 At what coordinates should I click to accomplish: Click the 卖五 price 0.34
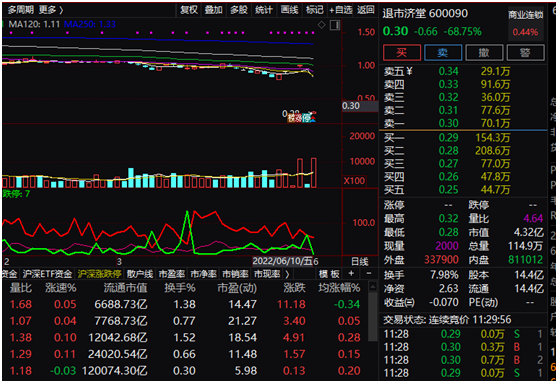[x=448, y=72]
